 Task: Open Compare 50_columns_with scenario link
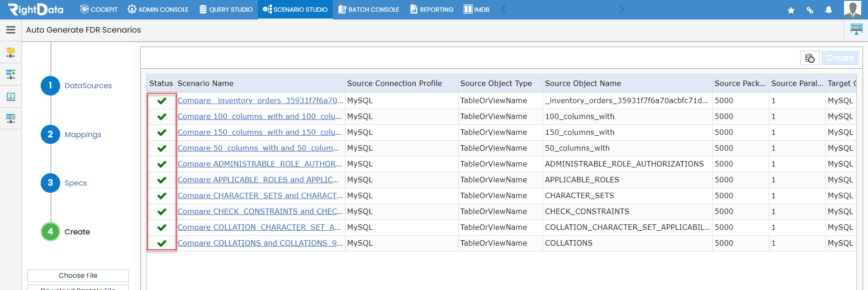click(258, 148)
